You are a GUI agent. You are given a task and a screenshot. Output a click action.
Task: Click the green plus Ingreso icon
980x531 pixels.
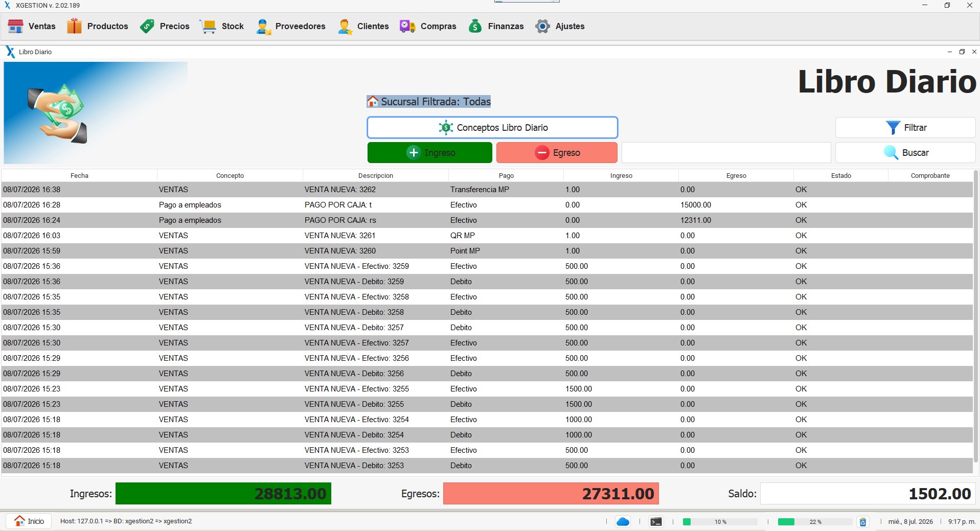point(414,152)
